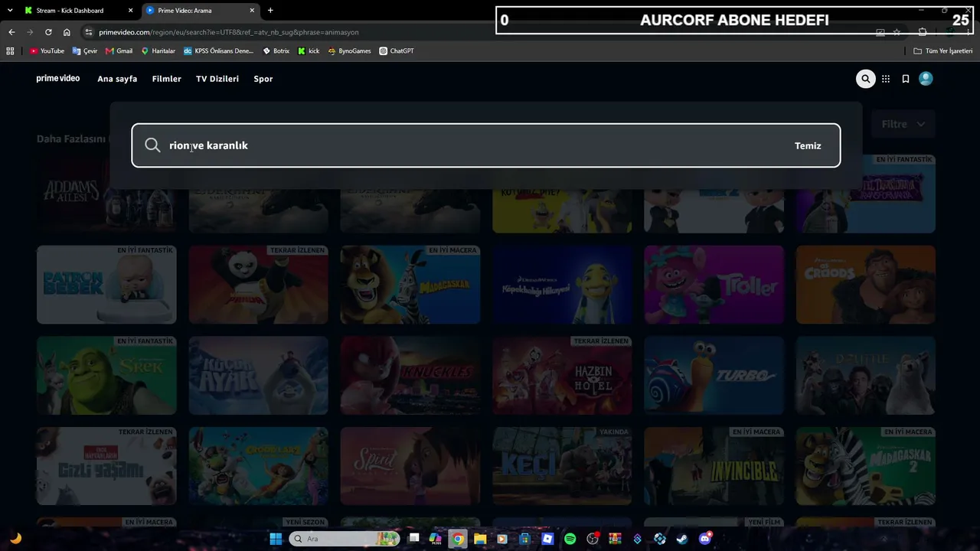Screen dimensions: 980x551
Task: Clear the search with the Temiz button
Action: [808, 145]
